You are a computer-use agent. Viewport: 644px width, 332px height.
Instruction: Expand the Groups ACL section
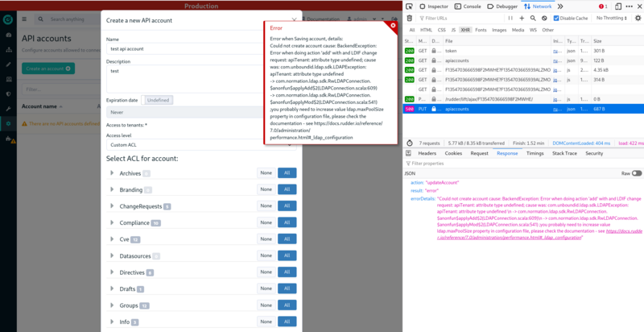(112, 305)
